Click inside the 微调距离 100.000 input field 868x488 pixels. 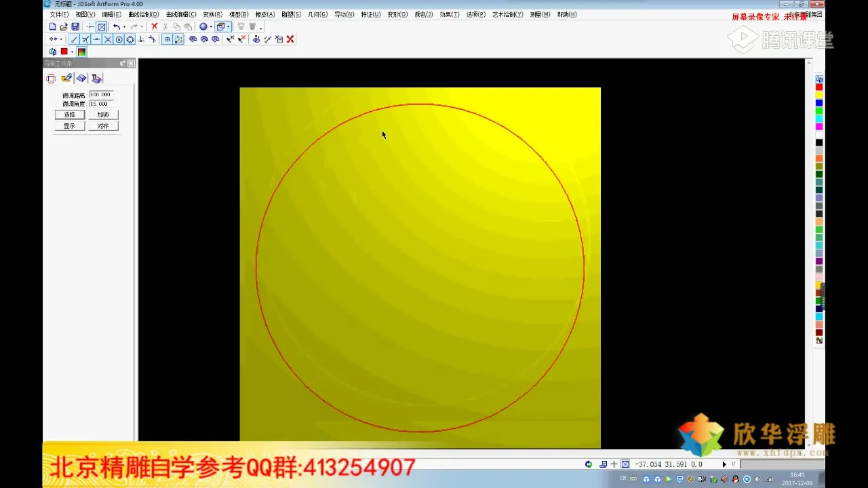tap(102, 94)
